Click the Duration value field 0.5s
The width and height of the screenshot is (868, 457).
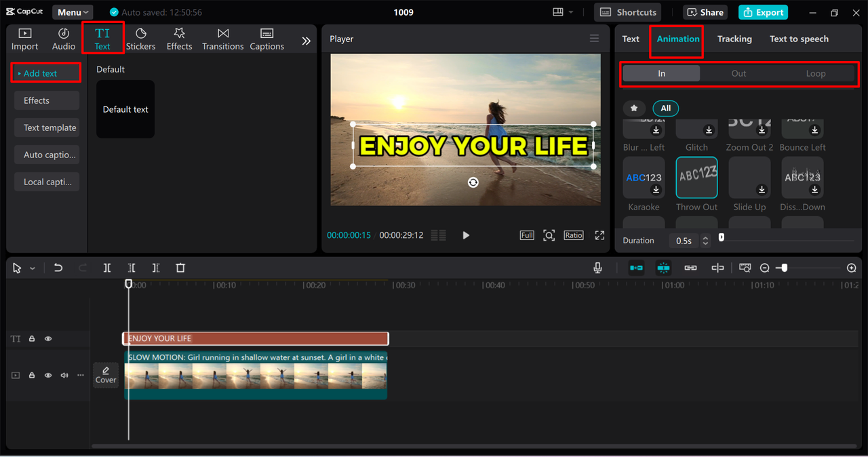[684, 241]
